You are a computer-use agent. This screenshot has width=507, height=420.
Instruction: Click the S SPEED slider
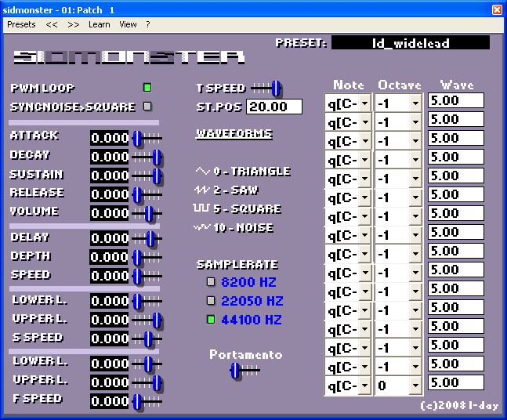click(x=147, y=339)
